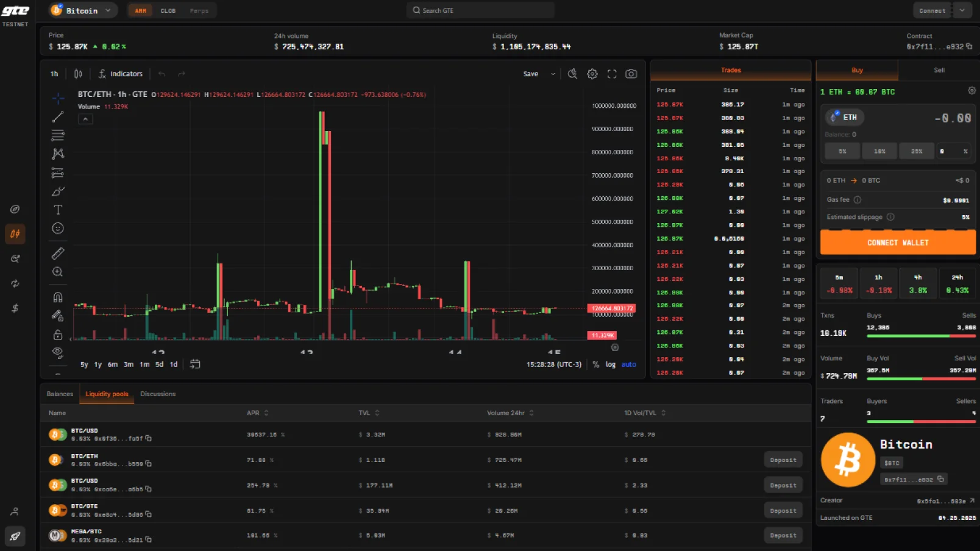Toggle log scale on chart
This screenshot has width=980, height=551.
(x=610, y=364)
